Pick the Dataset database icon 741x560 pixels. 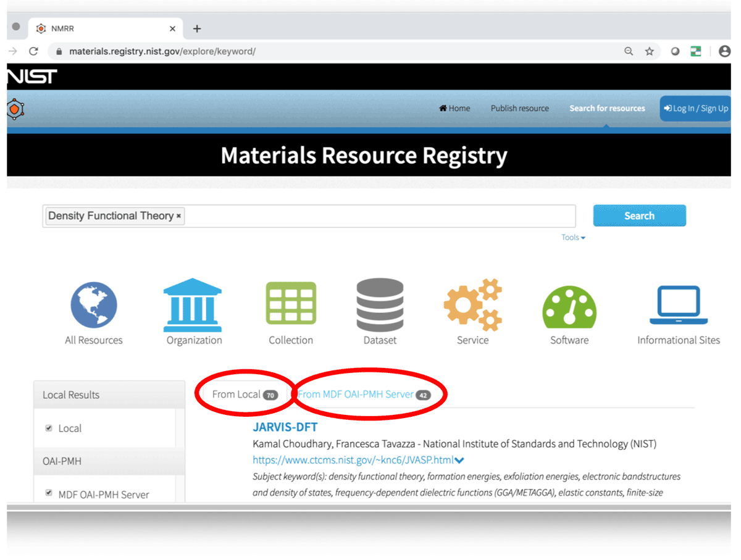coord(380,305)
